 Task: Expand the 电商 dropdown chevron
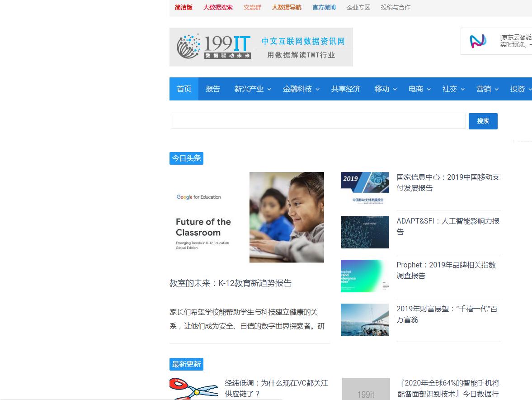(428, 89)
